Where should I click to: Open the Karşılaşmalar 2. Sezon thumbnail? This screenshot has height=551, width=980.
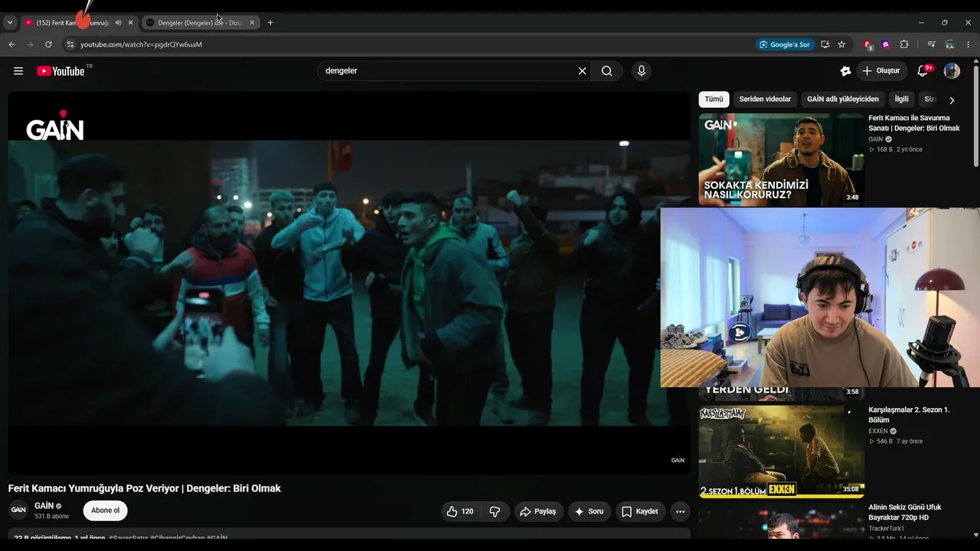781,452
